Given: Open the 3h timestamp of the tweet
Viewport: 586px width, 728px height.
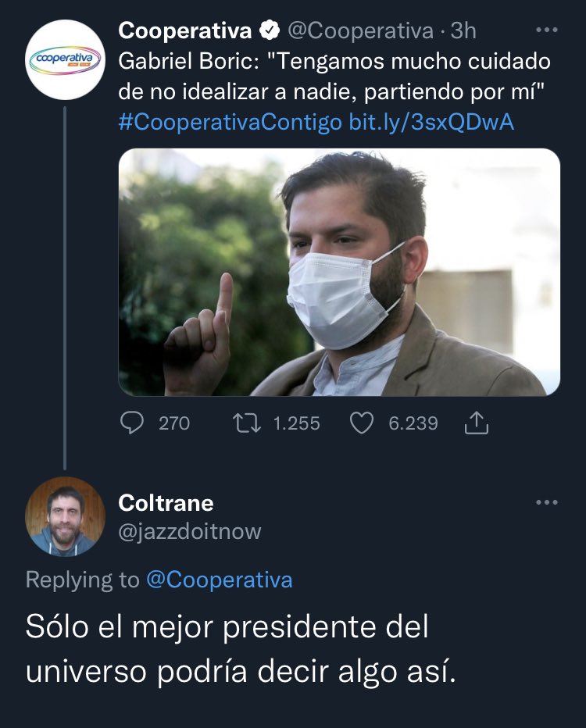Looking at the screenshot, I should pyautogui.click(x=463, y=31).
